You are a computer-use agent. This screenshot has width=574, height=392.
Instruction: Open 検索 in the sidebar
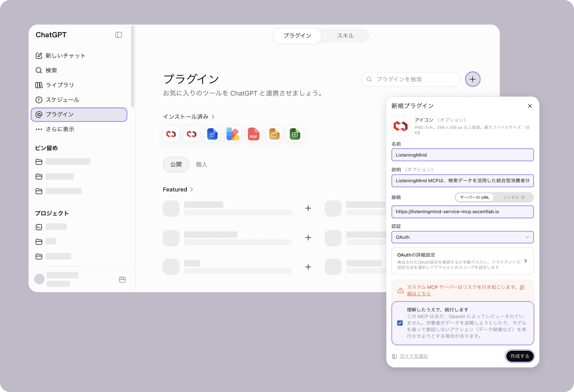coord(46,70)
